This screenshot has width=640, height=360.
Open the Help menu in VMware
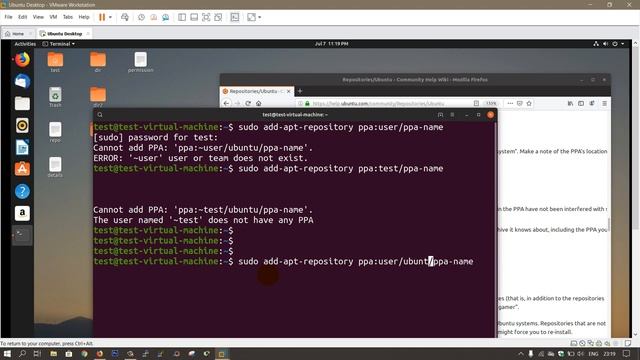(x=84, y=17)
